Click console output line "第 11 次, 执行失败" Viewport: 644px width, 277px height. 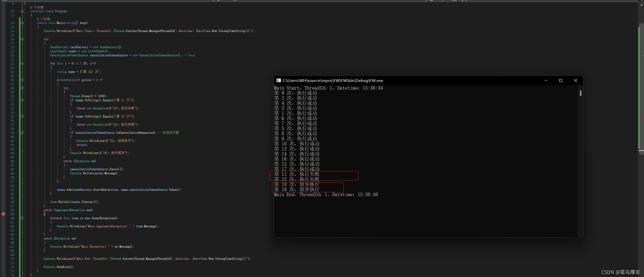297,174
